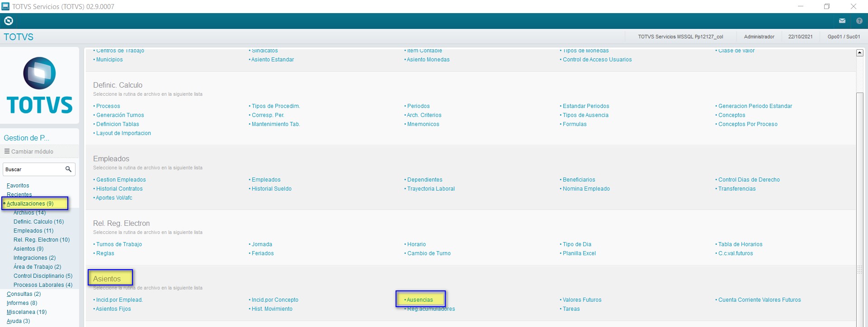Open Recientes menu
868x327 pixels.
pyautogui.click(x=19, y=195)
